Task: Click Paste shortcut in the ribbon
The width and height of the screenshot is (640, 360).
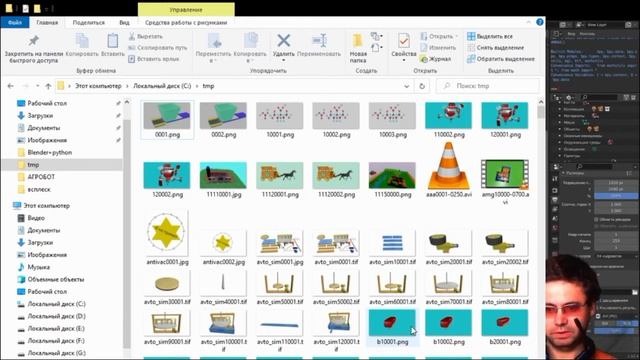Action: [153, 59]
